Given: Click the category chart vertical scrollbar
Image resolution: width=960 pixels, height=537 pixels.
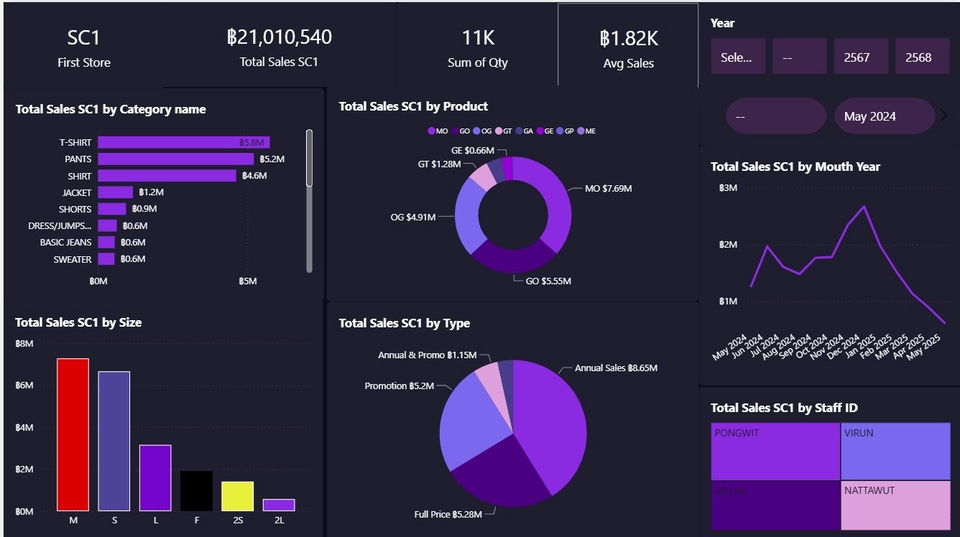Looking at the screenshot, I should [309, 160].
